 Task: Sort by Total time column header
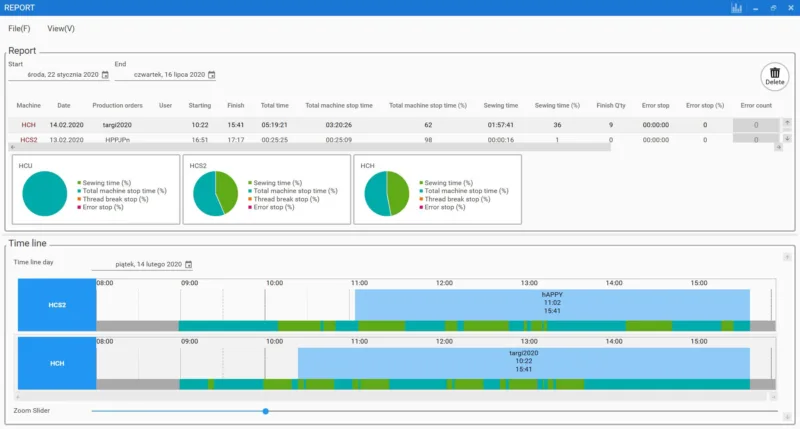tap(274, 106)
